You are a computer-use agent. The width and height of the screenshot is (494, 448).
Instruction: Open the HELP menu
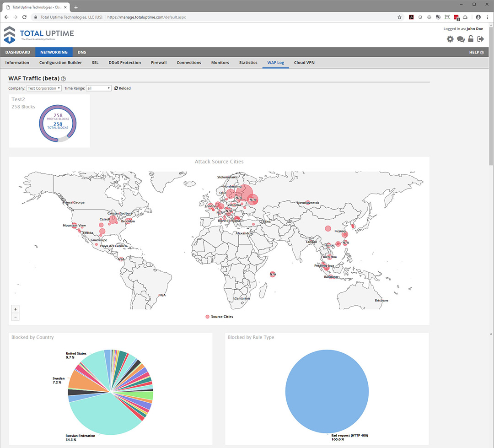point(476,52)
